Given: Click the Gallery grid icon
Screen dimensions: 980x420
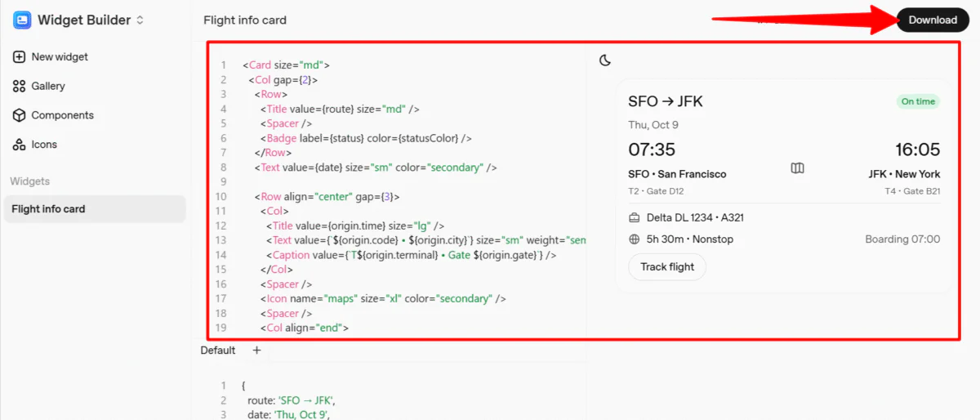Looking at the screenshot, I should point(19,86).
